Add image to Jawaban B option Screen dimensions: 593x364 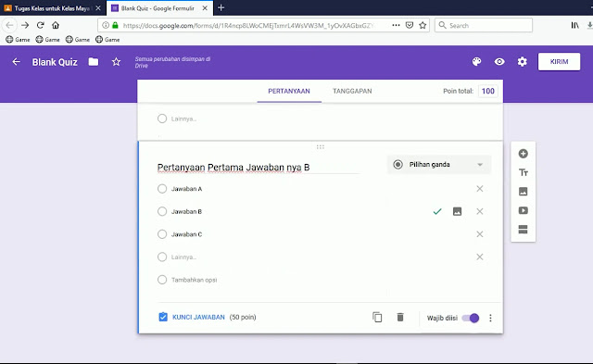pyautogui.click(x=457, y=211)
